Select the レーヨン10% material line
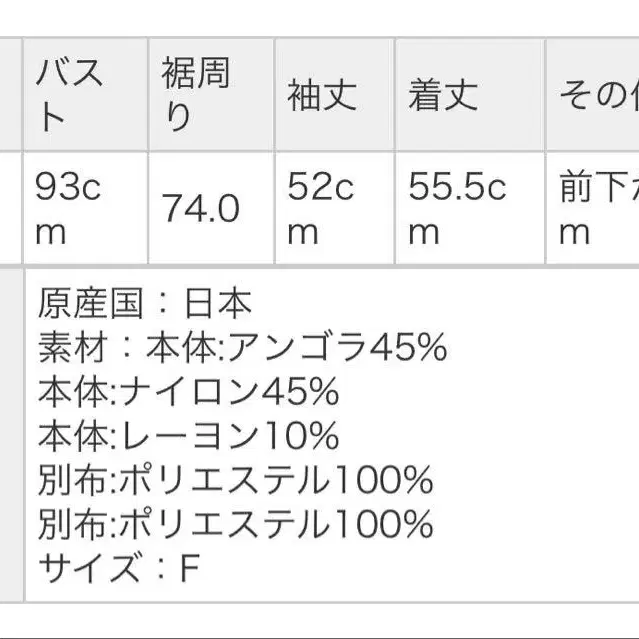 188,436
